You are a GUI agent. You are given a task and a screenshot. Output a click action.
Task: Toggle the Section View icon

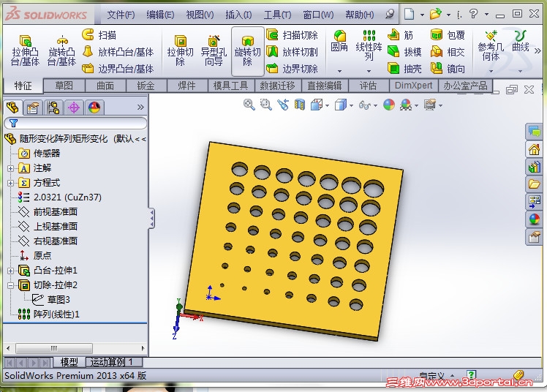(300, 105)
